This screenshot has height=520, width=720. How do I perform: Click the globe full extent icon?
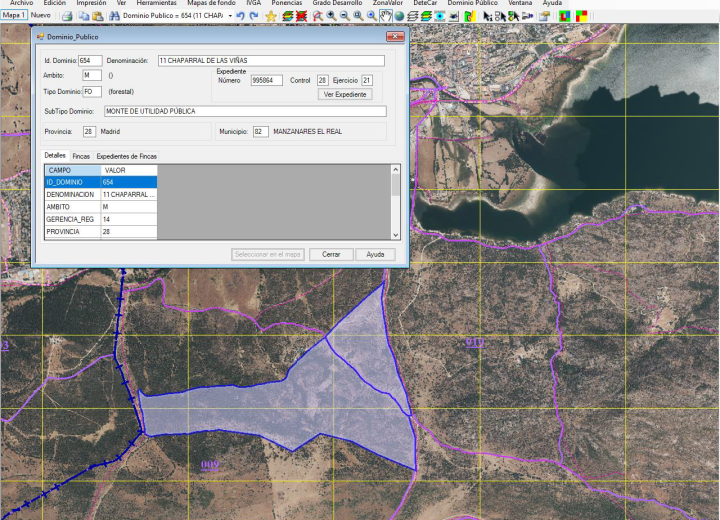399,17
